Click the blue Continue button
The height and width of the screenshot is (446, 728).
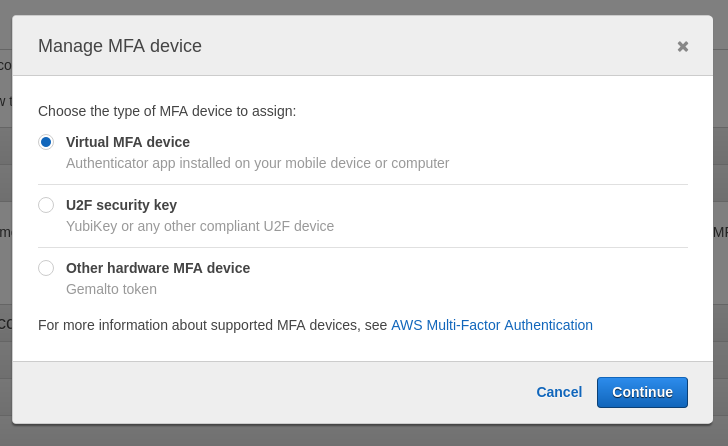(x=642, y=392)
